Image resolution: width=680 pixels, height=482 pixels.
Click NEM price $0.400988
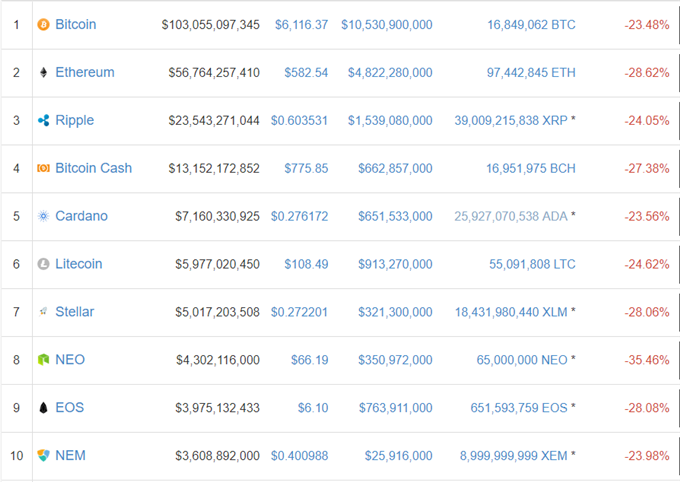300,456
